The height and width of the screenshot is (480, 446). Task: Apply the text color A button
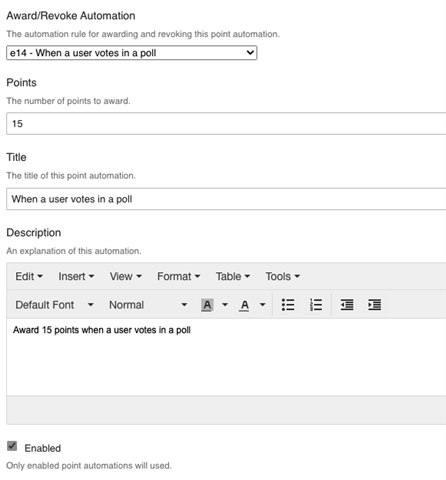(244, 305)
